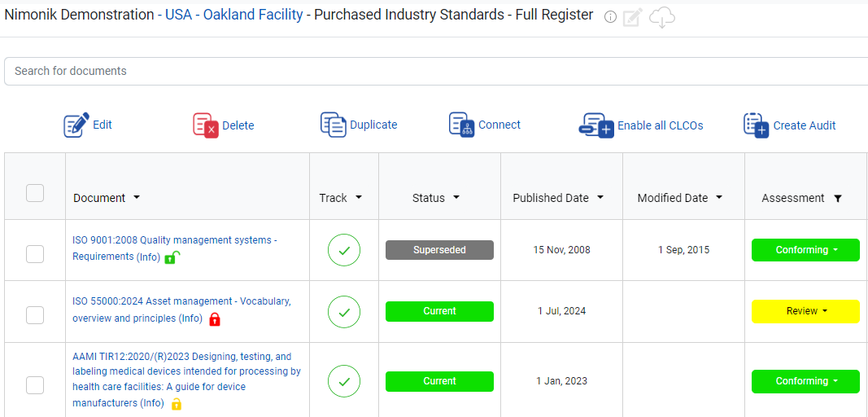Viewport: 868px width, 417px height.
Task: Open the Status column header menu
Action: (456, 198)
